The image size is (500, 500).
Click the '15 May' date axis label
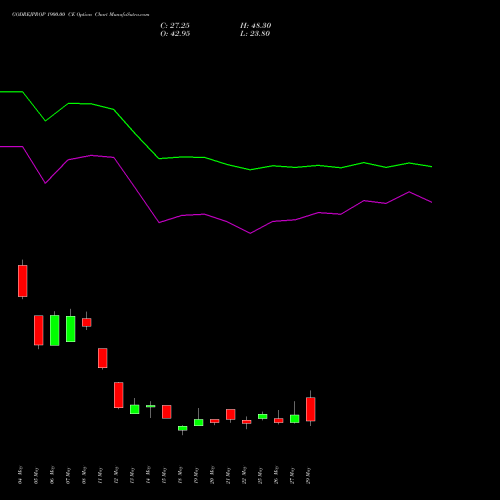(164, 475)
